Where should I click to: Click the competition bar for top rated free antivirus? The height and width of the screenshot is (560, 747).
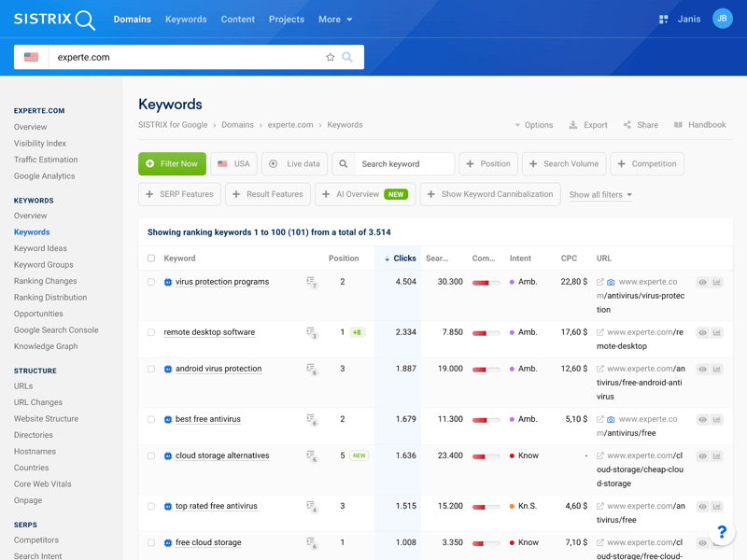[x=486, y=507]
